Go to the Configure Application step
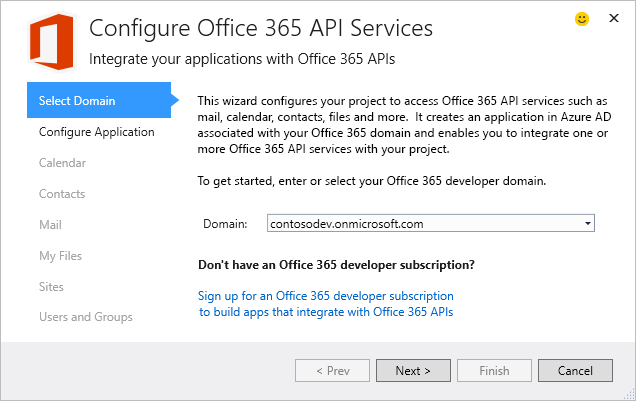Viewport: 636px width, 401px height. pyautogui.click(x=96, y=131)
